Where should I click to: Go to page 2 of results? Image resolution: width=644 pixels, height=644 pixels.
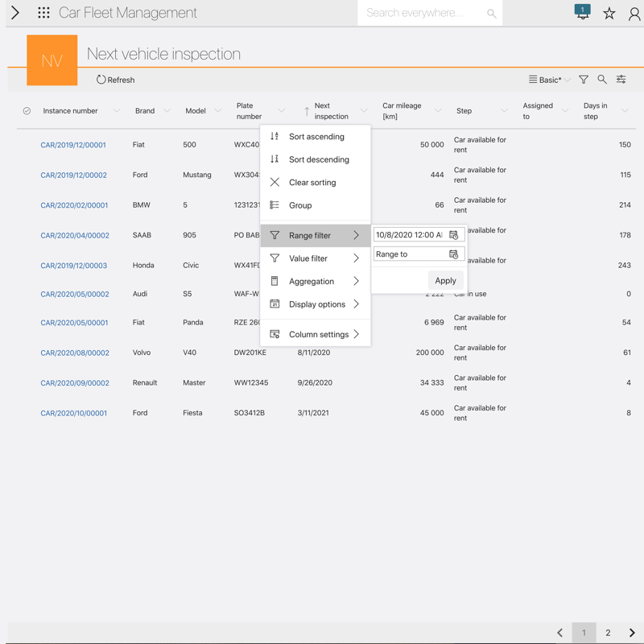608,633
